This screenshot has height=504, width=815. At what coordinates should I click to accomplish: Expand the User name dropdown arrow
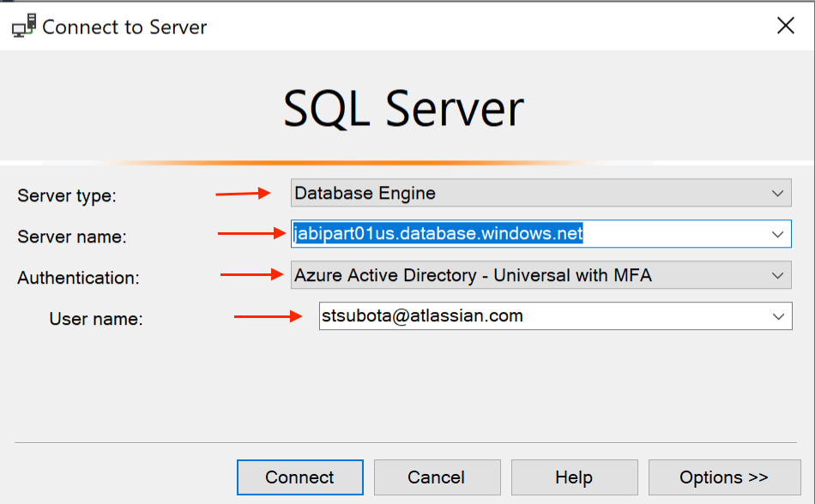[778, 316]
